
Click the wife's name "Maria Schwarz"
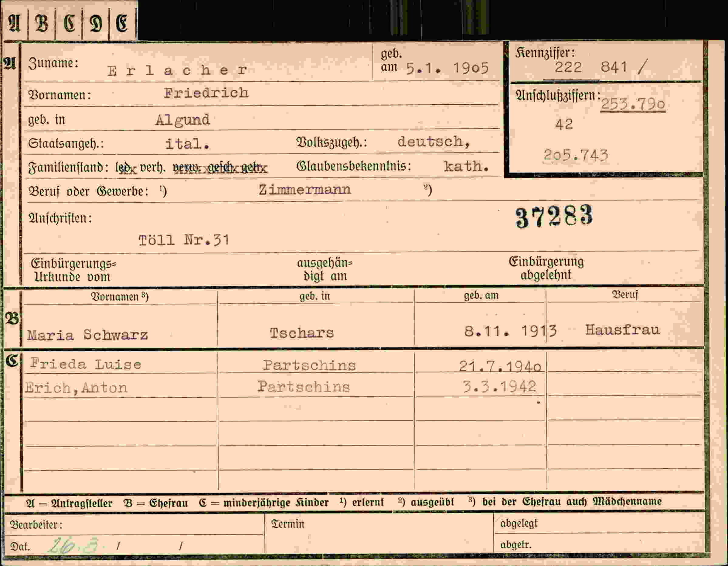[87, 335]
